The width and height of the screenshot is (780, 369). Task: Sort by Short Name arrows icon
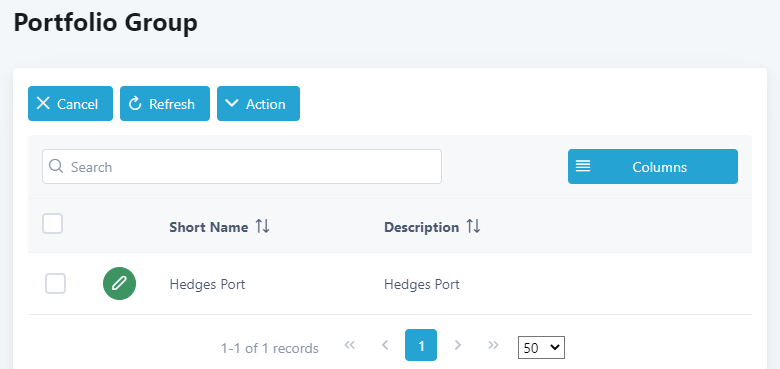(263, 227)
